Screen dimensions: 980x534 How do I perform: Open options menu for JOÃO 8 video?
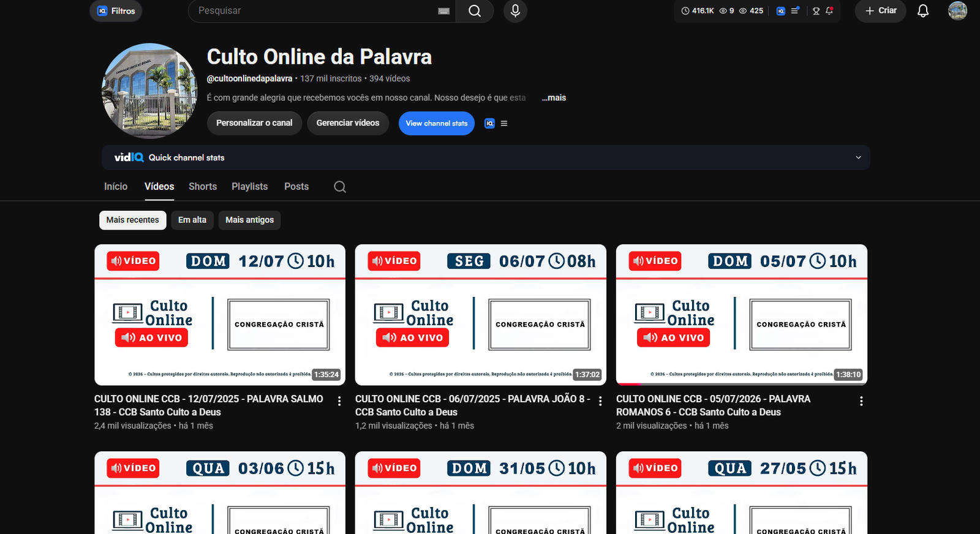pyautogui.click(x=600, y=401)
